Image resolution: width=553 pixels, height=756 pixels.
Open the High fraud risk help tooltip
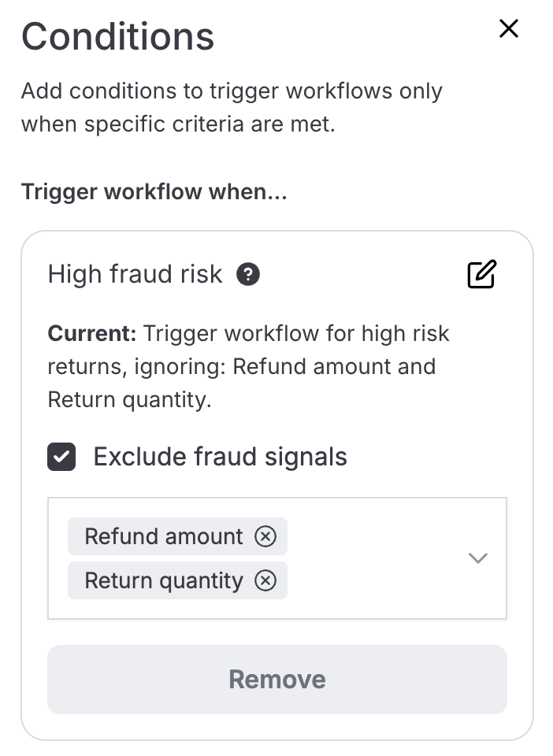coord(248,274)
